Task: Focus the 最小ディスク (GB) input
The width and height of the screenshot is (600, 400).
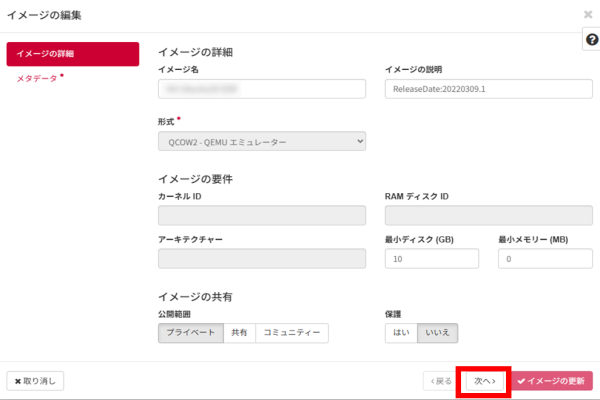Action: [x=431, y=259]
